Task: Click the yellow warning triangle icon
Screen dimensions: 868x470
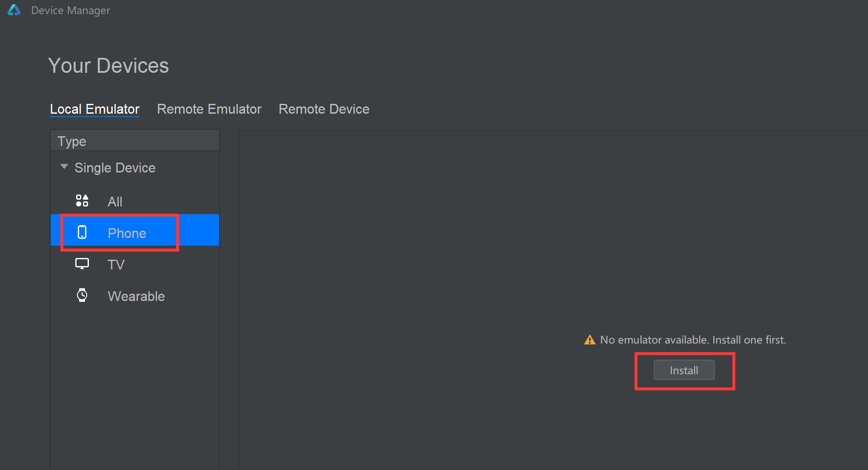Action: coord(590,340)
